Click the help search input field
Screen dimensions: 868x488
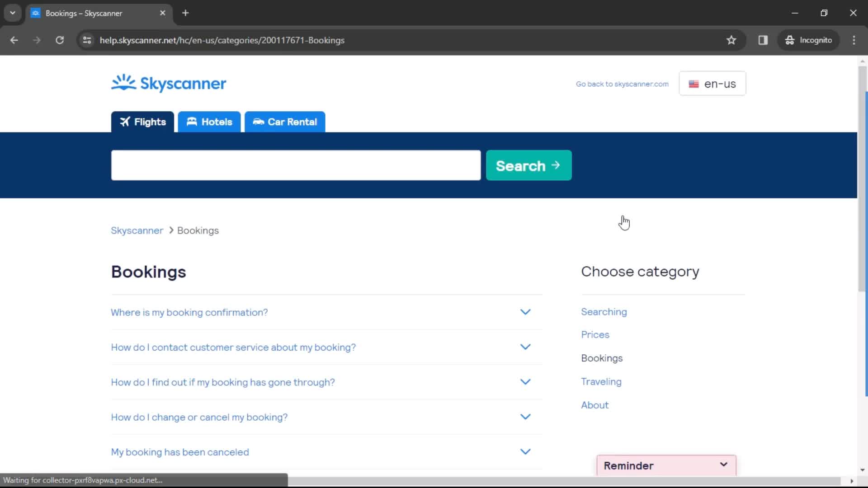(x=296, y=166)
